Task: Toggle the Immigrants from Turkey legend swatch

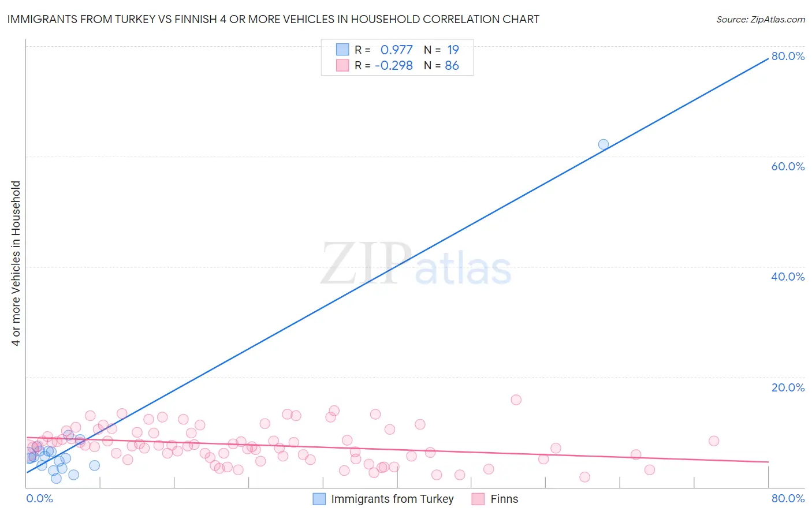Action: 319,499
